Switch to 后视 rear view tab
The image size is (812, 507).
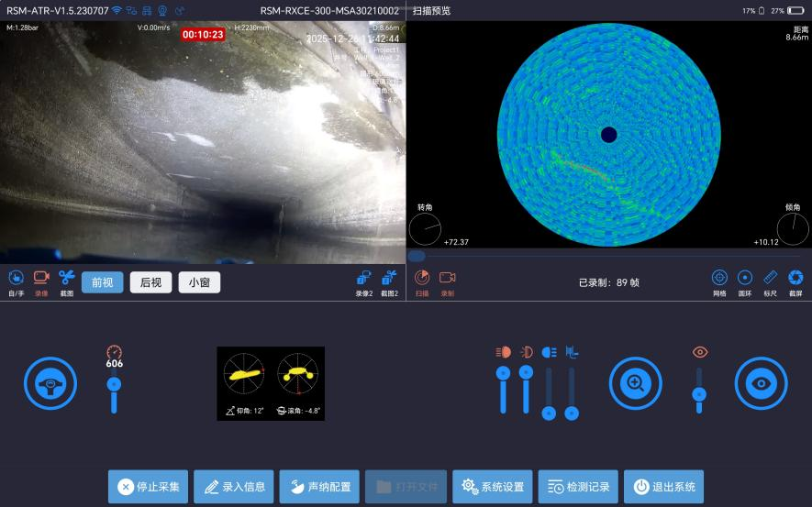click(150, 282)
